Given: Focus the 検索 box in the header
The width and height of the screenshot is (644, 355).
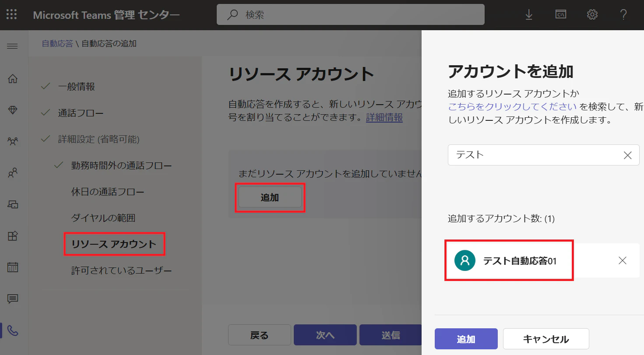Looking at the screenshot, I should 350,14.
